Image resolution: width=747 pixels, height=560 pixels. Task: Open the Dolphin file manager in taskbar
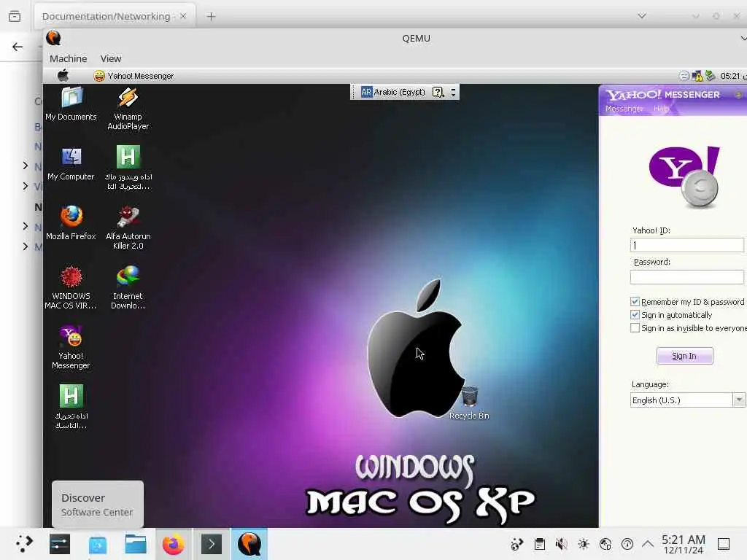[x=135, y=544]
